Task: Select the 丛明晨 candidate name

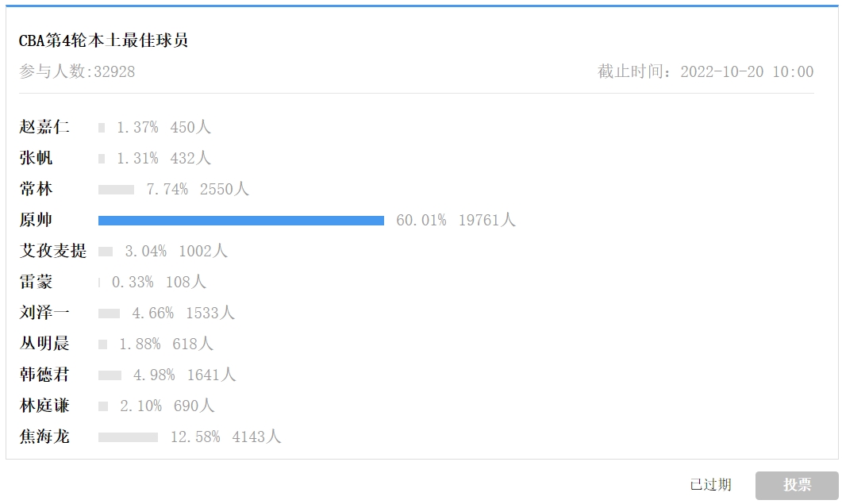Action: (x=44, y=344)
